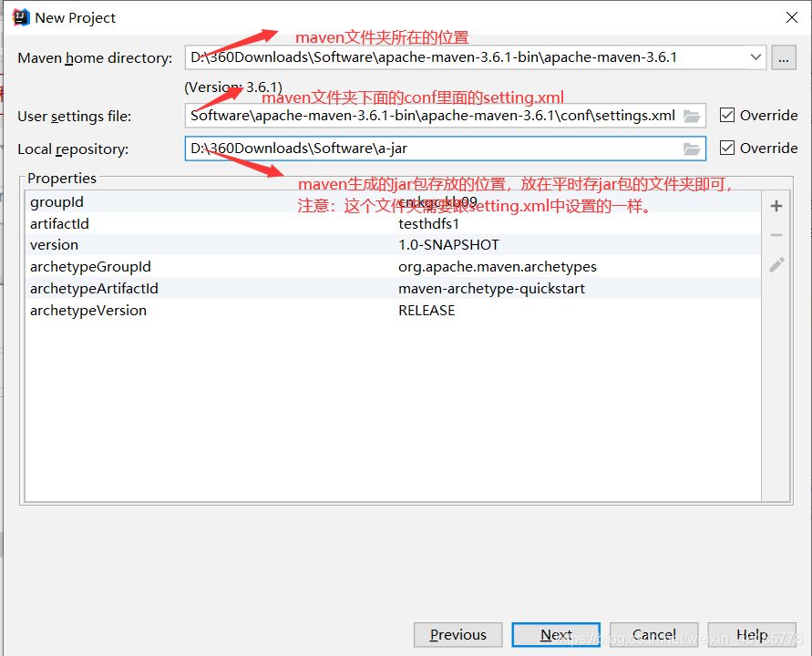Edit selected property with pencil icon
Image resolution: width=812 pixels, height=656 pixels.
(x=776, y=264)
